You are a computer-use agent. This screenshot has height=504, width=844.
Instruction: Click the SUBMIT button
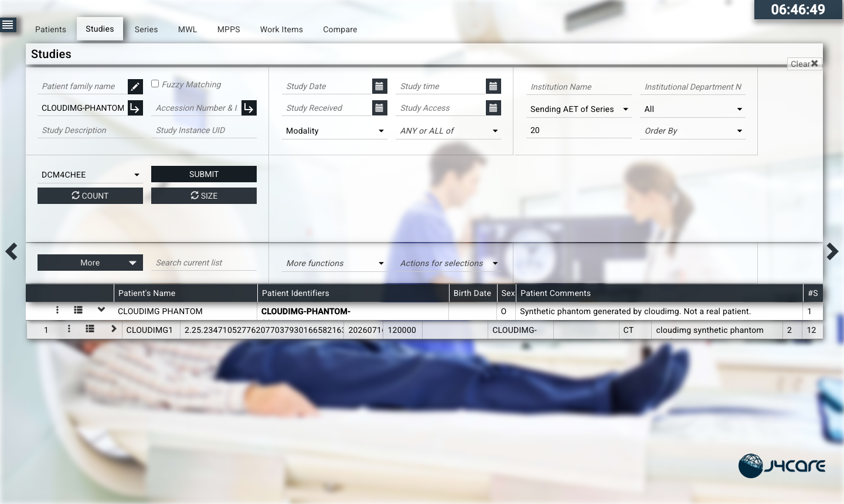click(x=204, y=174)
